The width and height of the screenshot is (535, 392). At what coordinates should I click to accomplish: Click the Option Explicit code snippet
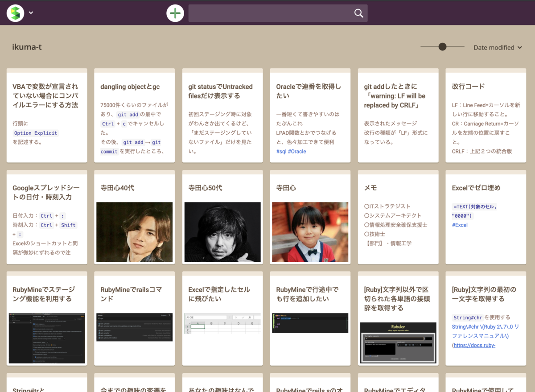36,133
